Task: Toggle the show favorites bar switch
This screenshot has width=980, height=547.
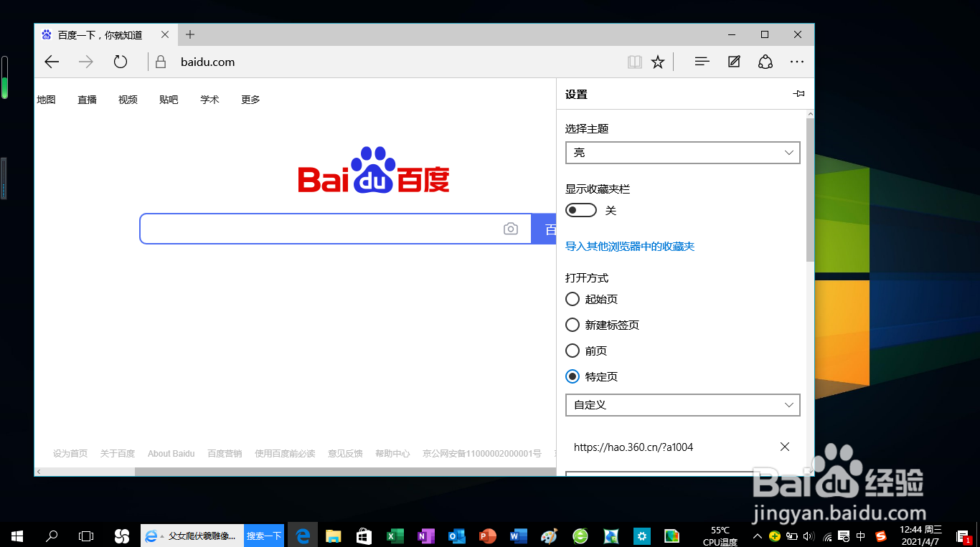Action: tap(581, 210)
